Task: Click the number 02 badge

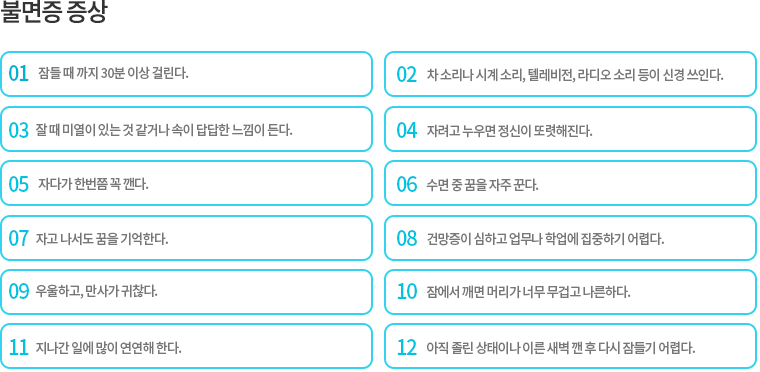Action: [x=407, y=75]
